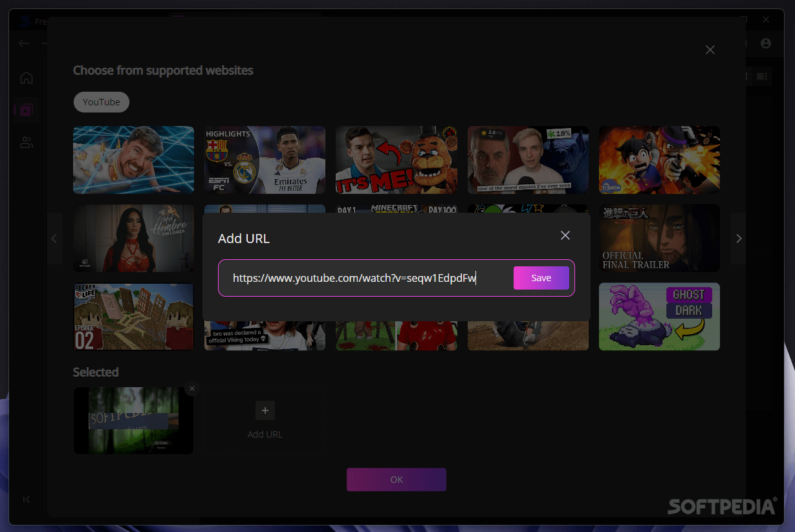Click the plus Add URL tile
This screenshot has width=795, height=532.
point(265,420)
